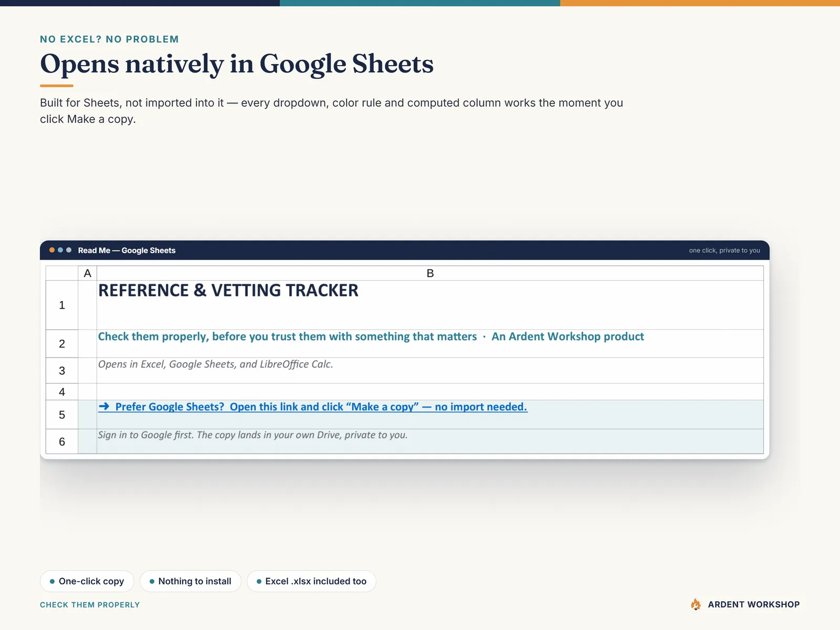840x630 pixels.
Task: Select row 3 header
Action: pos(62,371)
